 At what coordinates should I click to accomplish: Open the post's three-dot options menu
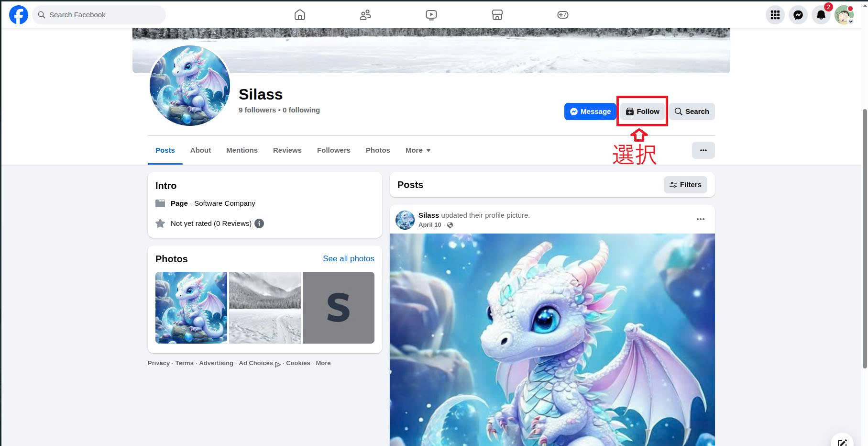pos(700,219)
